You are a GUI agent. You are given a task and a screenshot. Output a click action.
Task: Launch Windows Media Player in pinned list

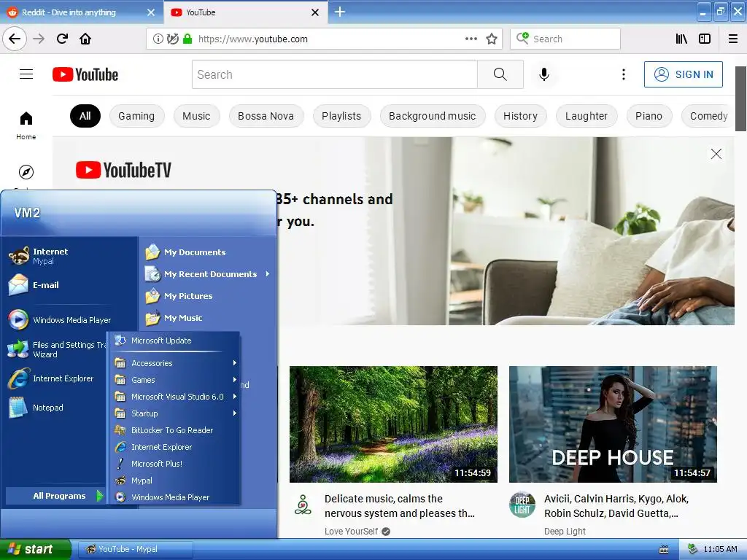pos(69,320)
